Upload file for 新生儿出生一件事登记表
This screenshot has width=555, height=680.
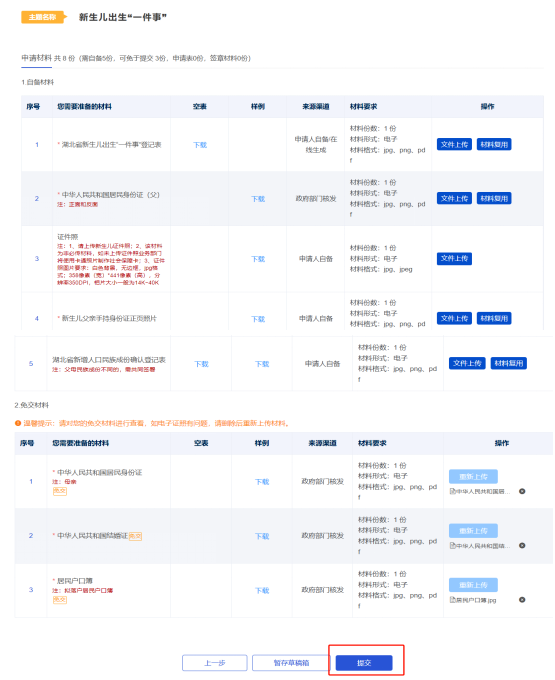[454, 144]
